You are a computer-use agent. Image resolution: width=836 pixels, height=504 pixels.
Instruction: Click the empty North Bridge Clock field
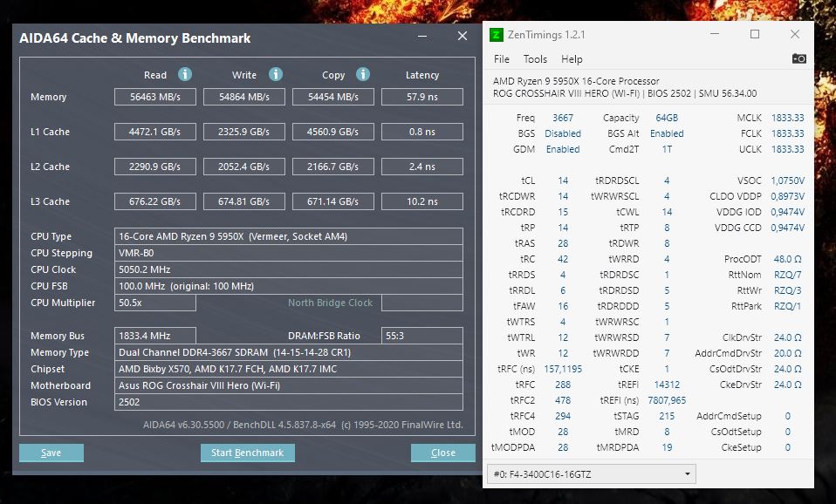click(422, 303)
